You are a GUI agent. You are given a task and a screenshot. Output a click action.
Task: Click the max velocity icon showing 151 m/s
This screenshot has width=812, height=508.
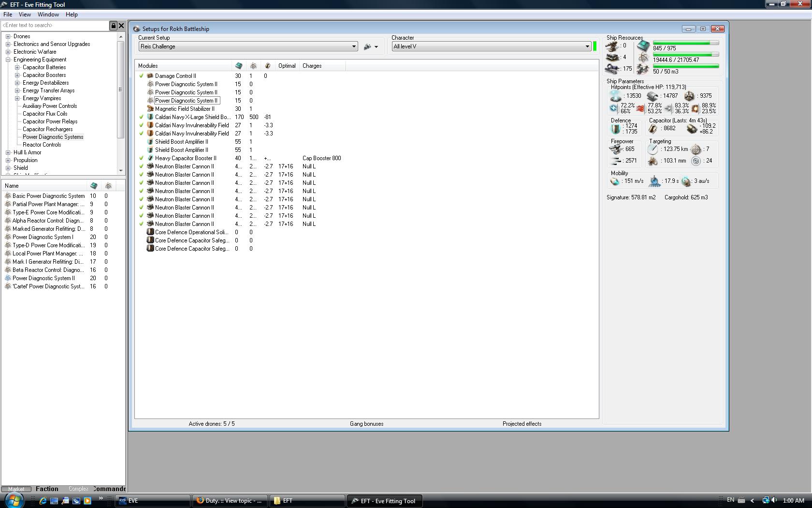click(615, 181)
